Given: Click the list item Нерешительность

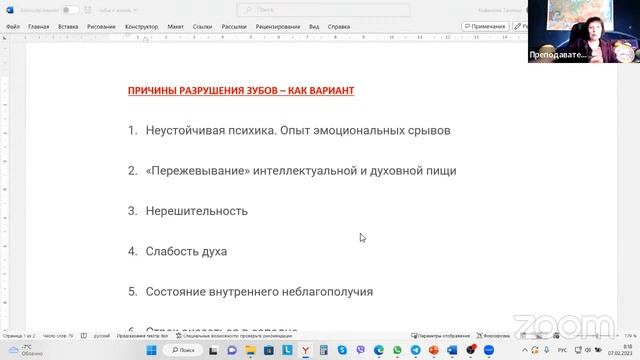Looking at the screenshot, I should [x=197, y=211].
